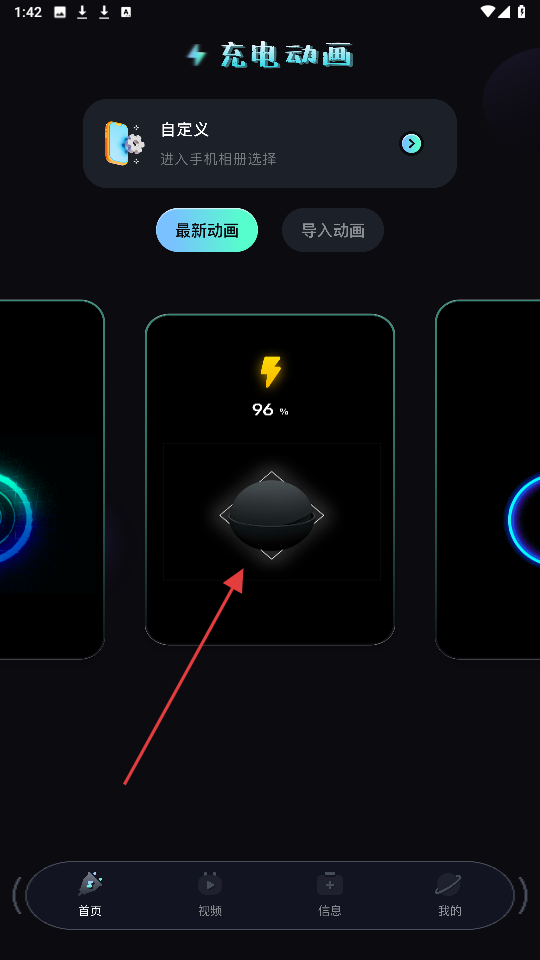Tap the 96 % battery level text
Image resolution: width=540 pixels, height=960 pixels.
click(270, 410)
